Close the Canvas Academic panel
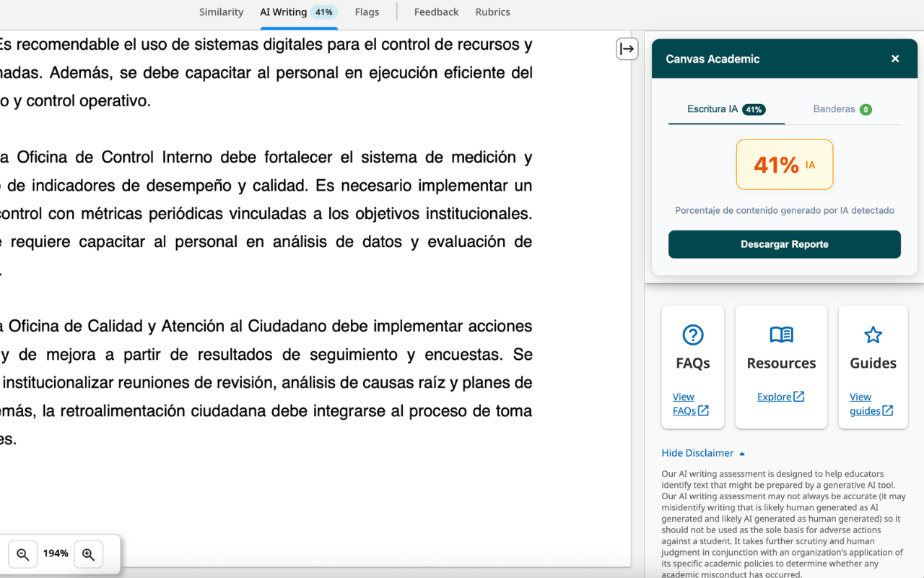Viewport: 924px width, 578px height. tap(895, 59)
